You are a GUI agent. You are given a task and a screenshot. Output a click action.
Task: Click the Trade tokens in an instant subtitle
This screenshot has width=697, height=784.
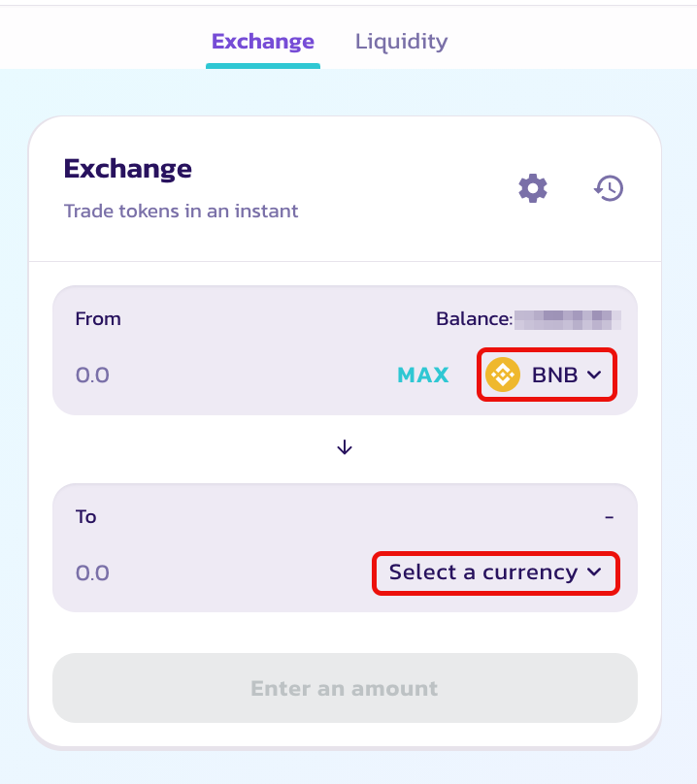point(182,211)
